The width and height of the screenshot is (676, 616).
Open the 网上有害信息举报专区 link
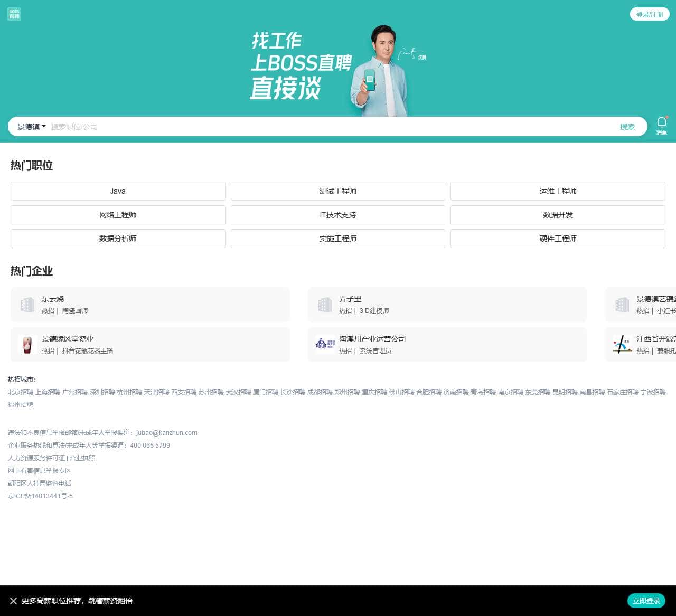pyautogui.click(x=40, y=471)
